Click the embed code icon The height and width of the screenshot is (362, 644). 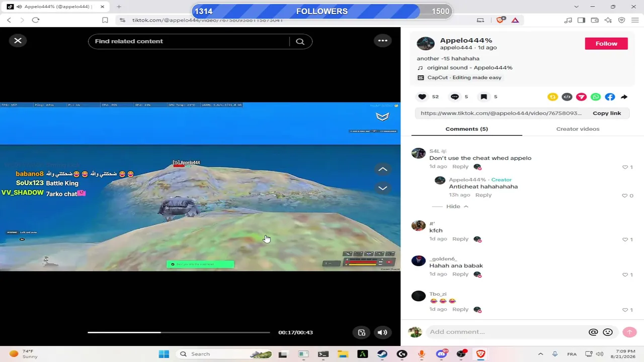pyautogui.click(x=567, y=97)
